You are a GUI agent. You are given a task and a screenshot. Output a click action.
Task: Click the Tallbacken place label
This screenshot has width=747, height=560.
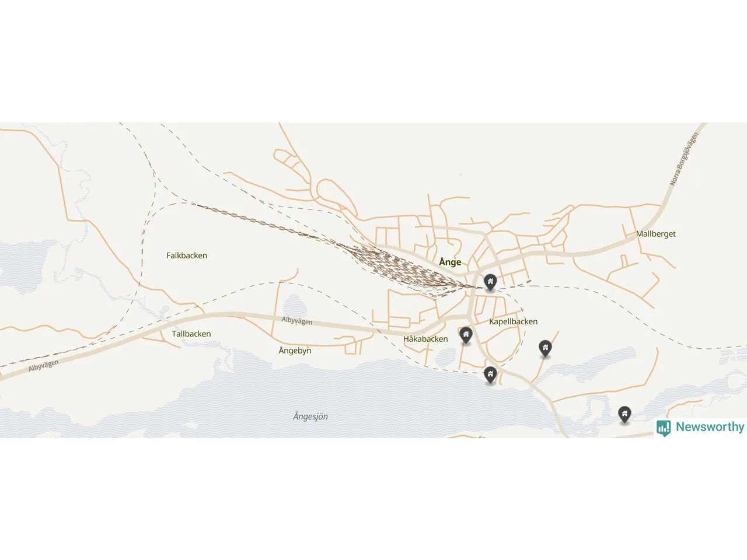click(x=191, y=334)
